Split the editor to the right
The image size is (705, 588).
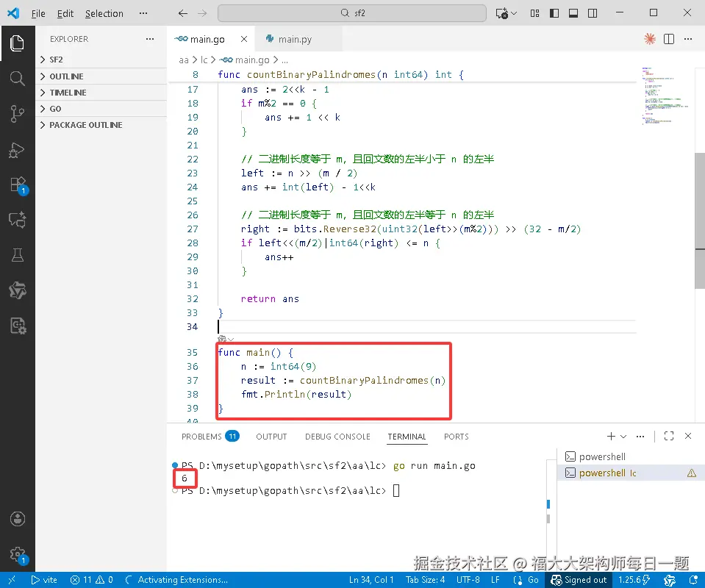[x=669, y=39]
